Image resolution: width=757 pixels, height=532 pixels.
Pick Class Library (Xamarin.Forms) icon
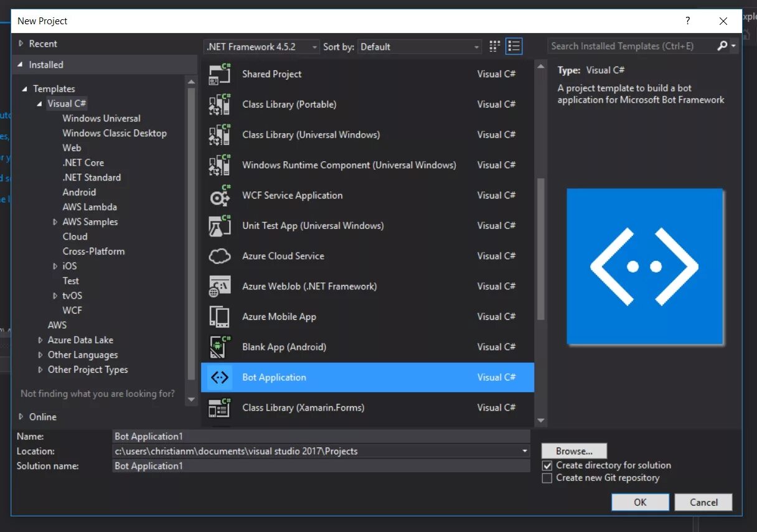219,408
